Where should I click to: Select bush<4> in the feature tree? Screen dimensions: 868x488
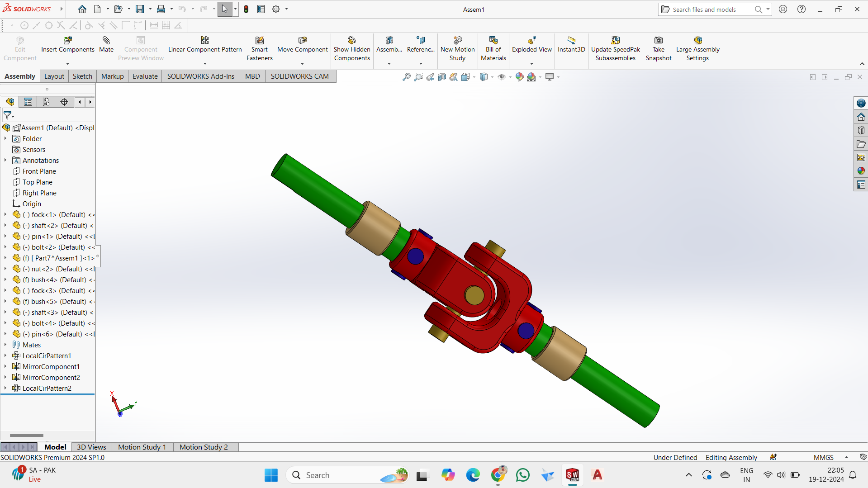[59, 280]
